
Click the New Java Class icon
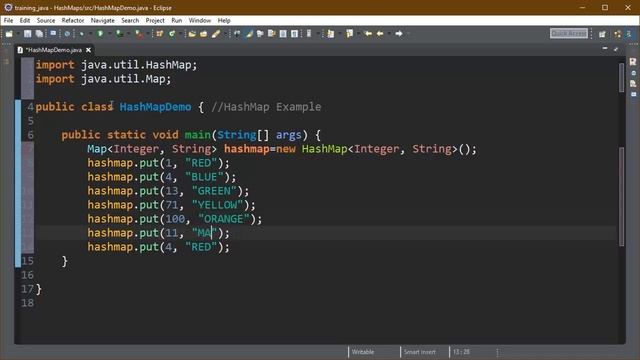click(x=172, y=34)
